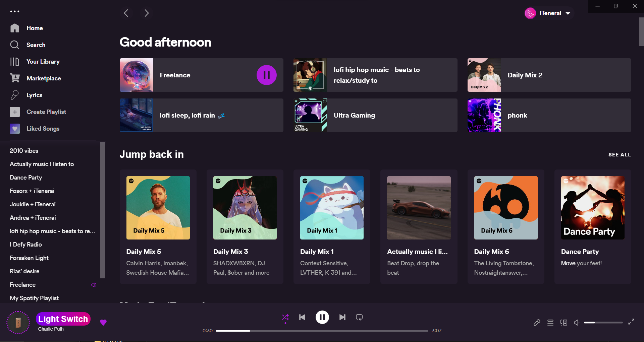
Task: Open the three-dots app menu
Action: (x=15, y=11)
